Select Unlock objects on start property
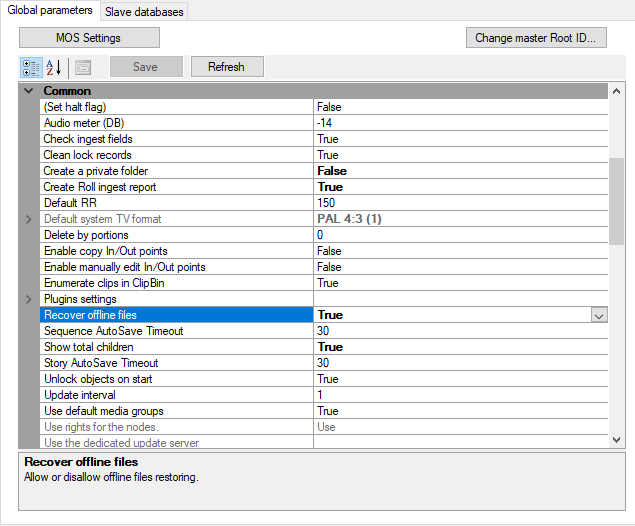The height and width of the screenshot is (526, 635). [177, 379]
